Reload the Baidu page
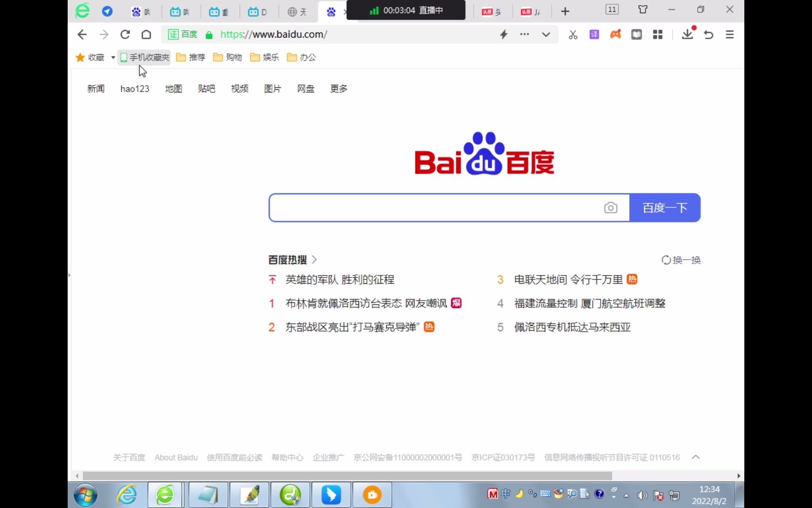The image size is (812, 508). [125, 34]
